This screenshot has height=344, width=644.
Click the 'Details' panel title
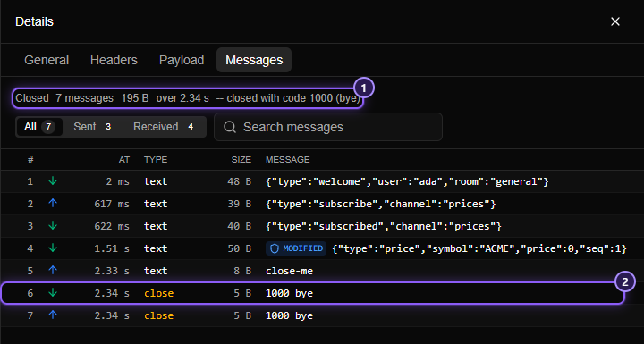pyautogui.click(x=34, y=21)
